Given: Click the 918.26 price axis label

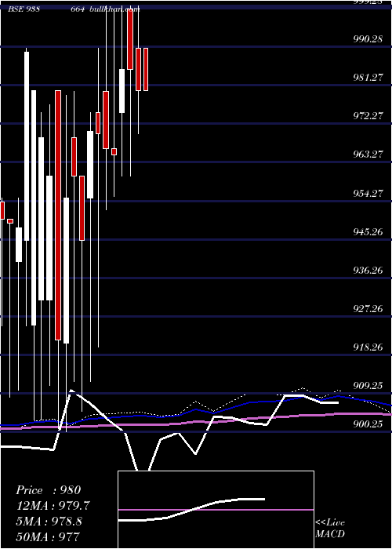Looking at the screenshot, I should tap(368, 347).
